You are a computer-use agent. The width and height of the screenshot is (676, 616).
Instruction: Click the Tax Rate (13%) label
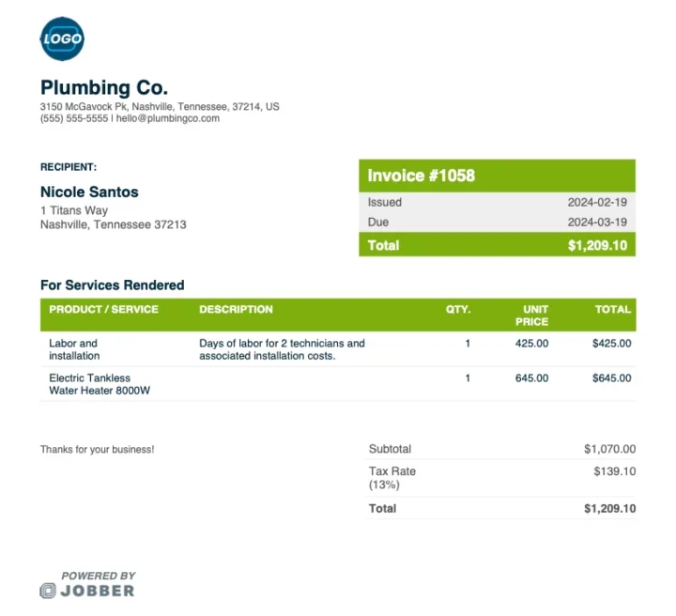tap(392, 478)
